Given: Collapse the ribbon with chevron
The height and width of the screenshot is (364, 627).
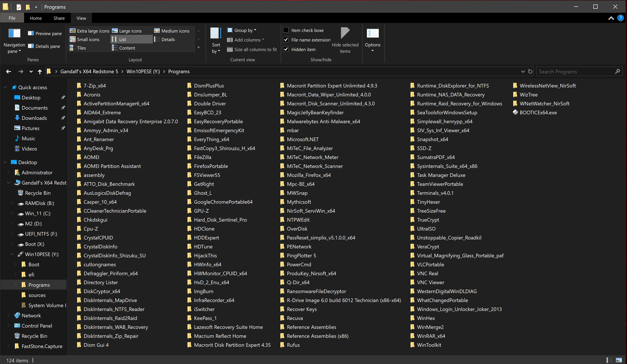Looking at the screenshot, I should pyautogui.click(x=611, y=18).
